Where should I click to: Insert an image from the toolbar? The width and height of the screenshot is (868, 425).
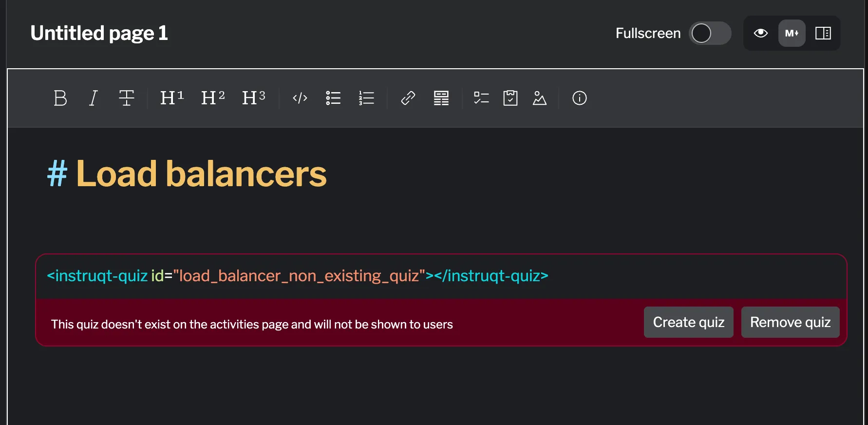[x=540, y=98]
